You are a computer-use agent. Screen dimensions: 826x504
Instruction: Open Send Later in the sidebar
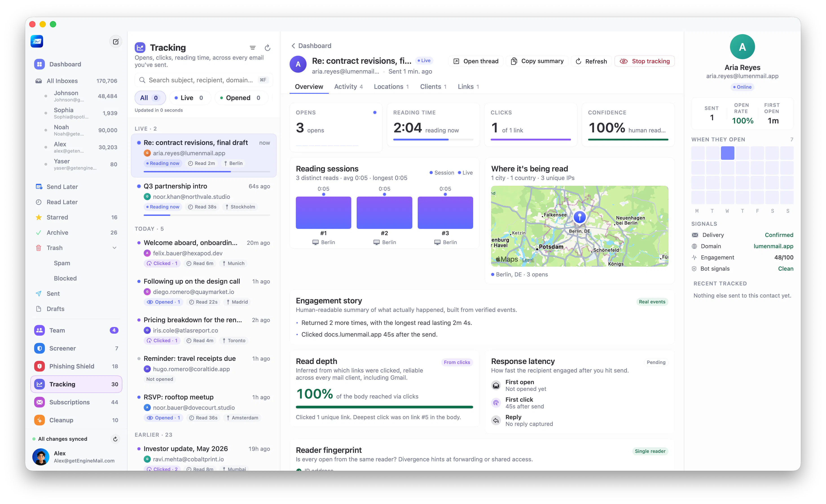(x=76, y=187)
